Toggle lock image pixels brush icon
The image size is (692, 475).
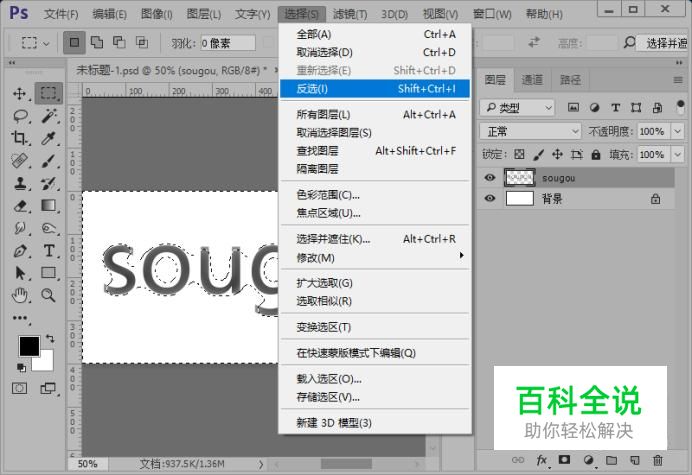tap(538, 154)
